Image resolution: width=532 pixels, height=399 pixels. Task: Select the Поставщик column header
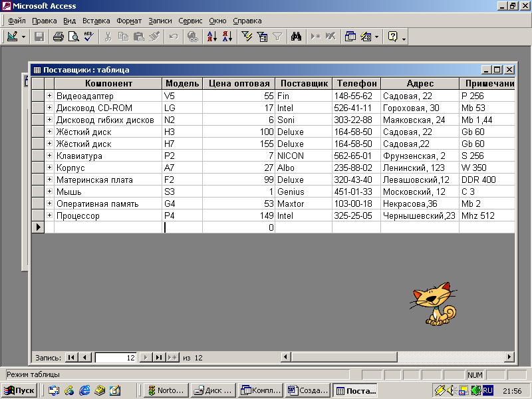tap(304, 84)
